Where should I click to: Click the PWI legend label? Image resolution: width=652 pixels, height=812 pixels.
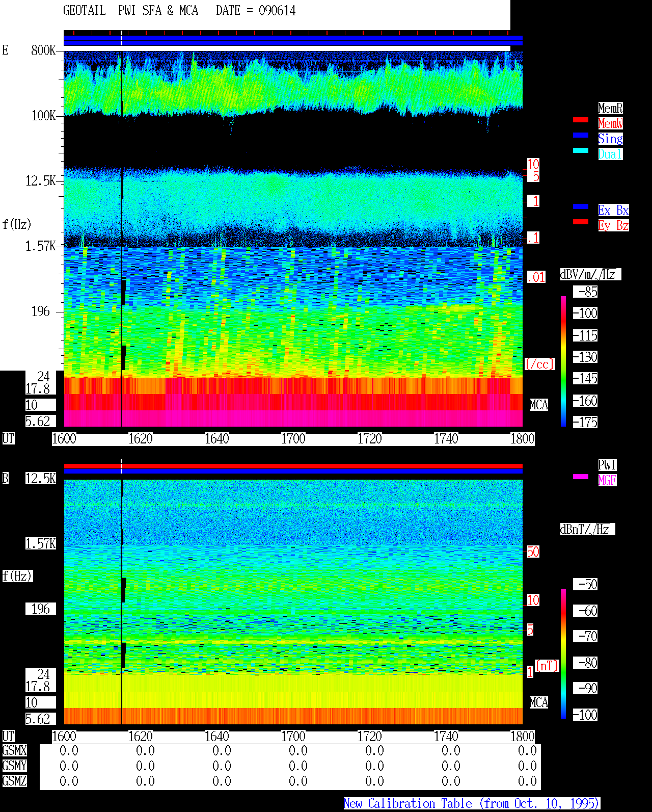607,465
